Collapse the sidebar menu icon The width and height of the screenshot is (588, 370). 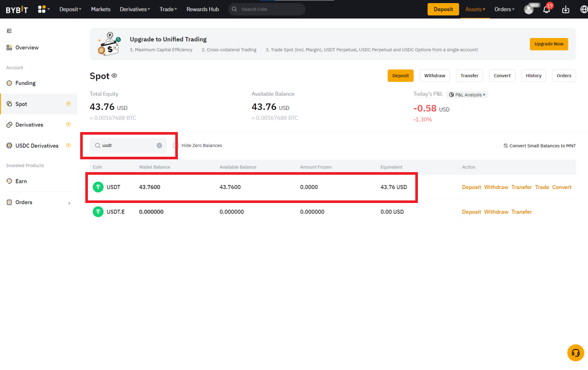(9, 31)
